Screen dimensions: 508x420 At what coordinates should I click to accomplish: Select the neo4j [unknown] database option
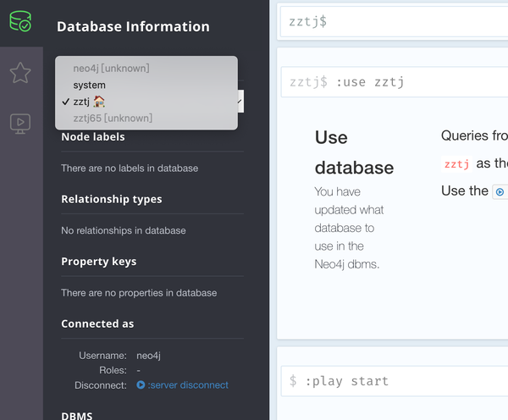tap(111, 69)
